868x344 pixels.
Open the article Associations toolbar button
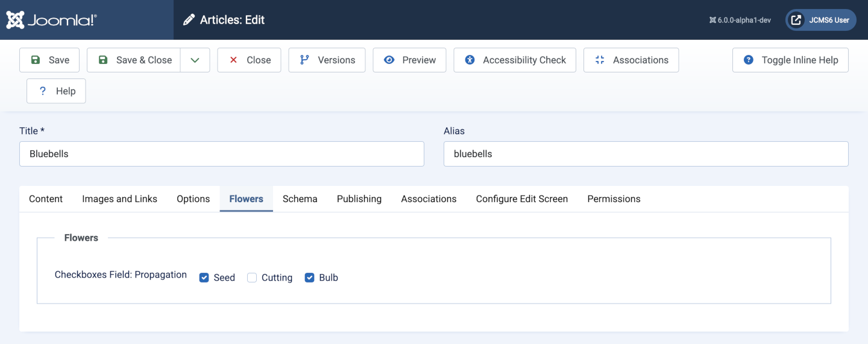pos(631,60)
